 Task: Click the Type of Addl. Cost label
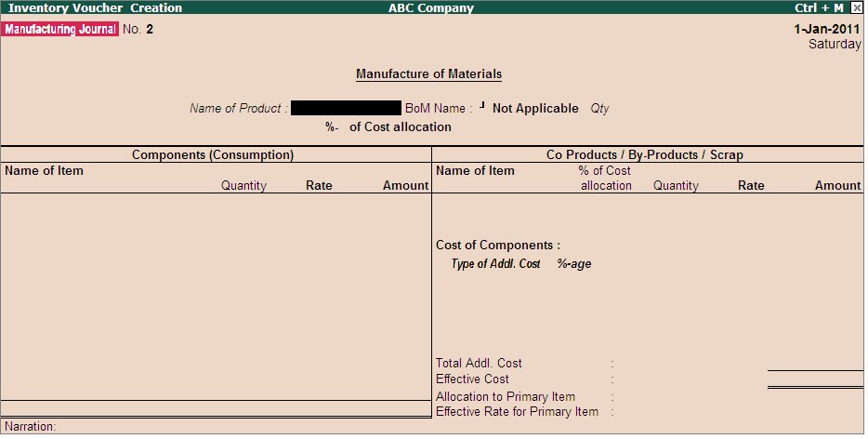pos(495,264)
